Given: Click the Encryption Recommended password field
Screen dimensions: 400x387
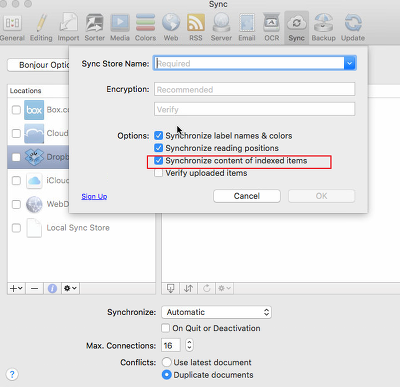Looking at the screenshot, I should [255, 89].
